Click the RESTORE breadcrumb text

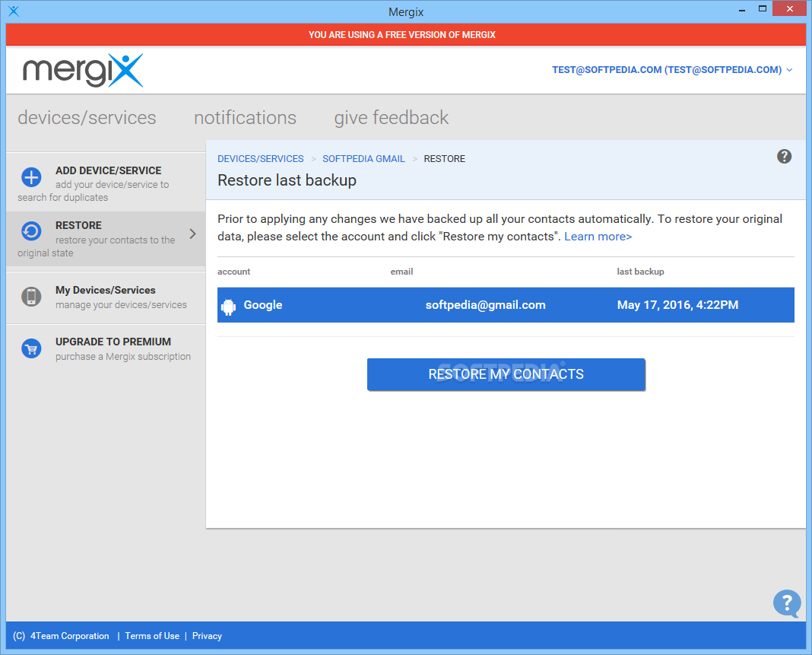point(444,158)
